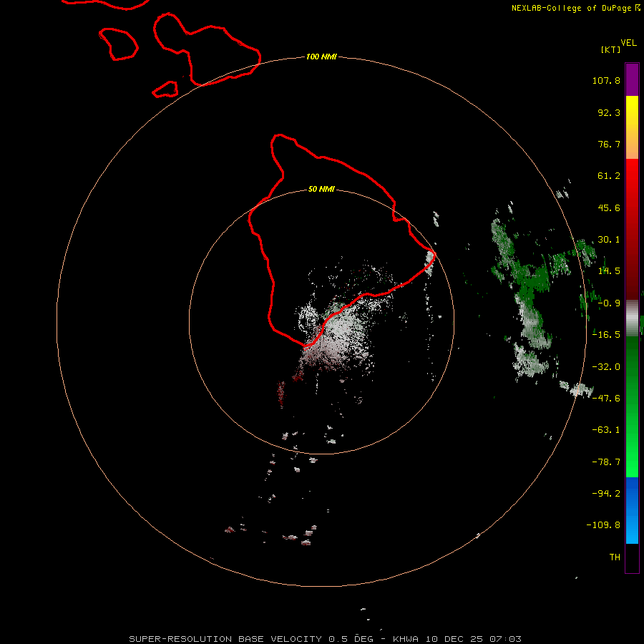Click the 50 NMI range ring label
The width and height of the screenshot is (644, 644).
pos(321,189)
